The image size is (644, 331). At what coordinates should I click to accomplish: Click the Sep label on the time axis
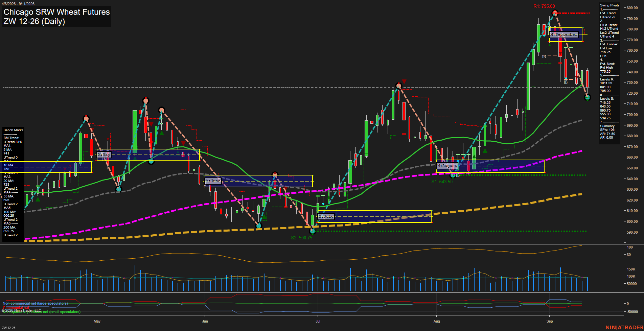click(x=550, y=321)
